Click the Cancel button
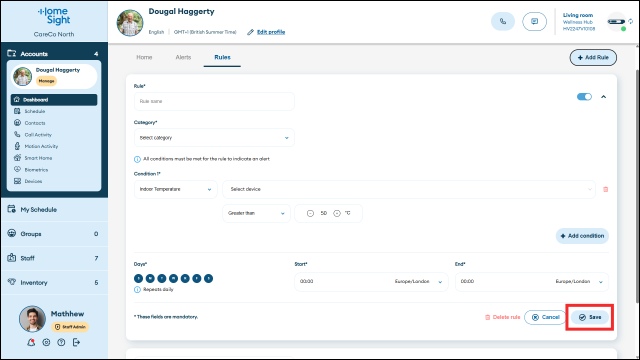 pyautogui.click(x=545, y=317)
